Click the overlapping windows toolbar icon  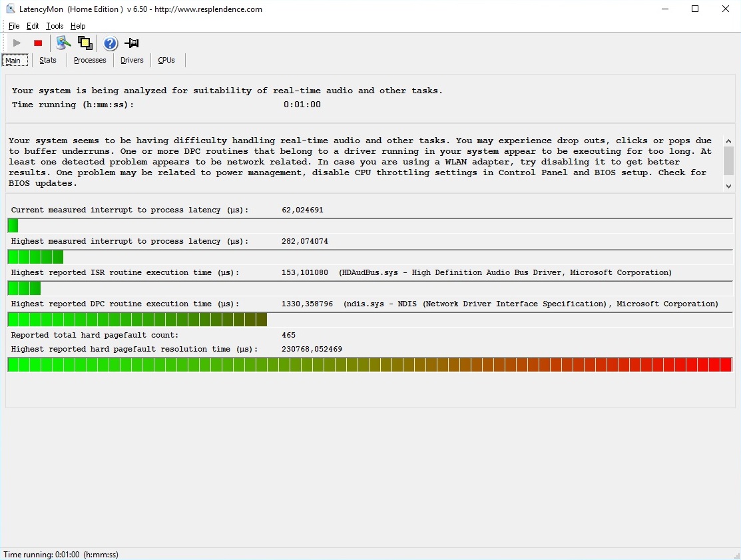point(85,43)
